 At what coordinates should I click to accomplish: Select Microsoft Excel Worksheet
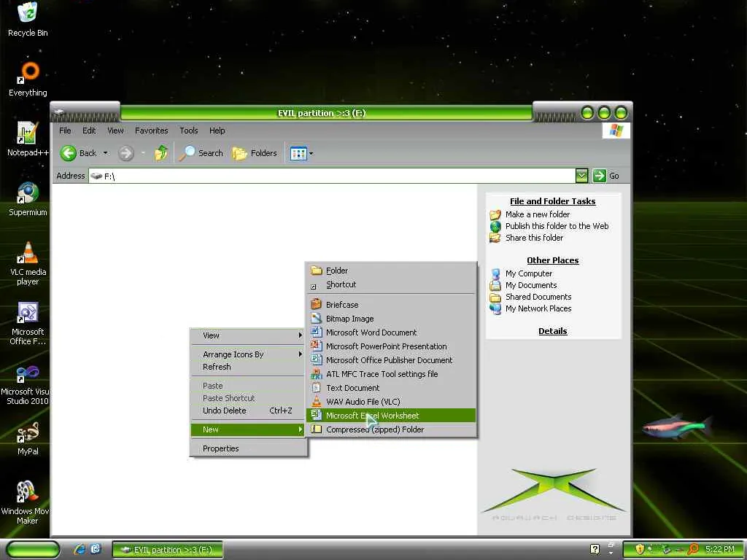(x=391, y=415)
